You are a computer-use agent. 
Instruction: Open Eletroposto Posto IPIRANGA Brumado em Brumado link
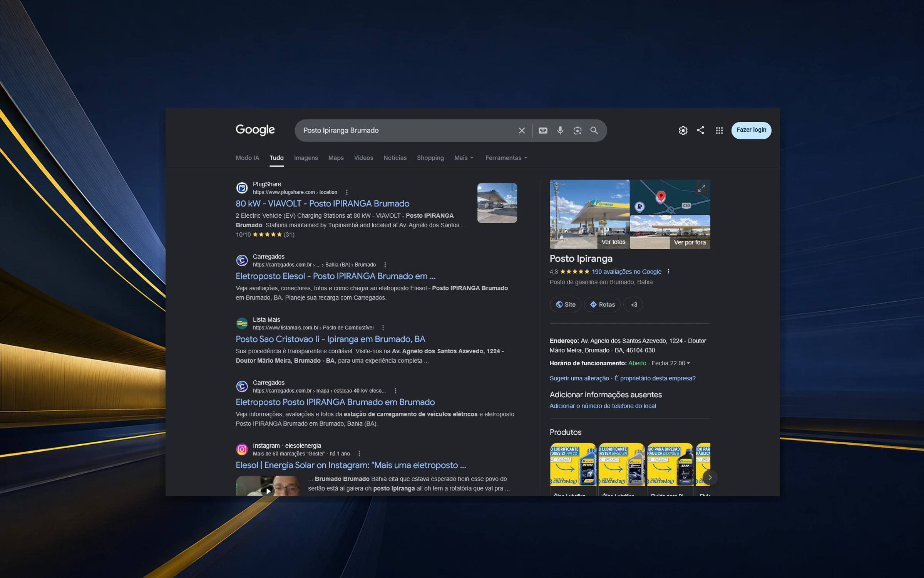click(x=335, y=402)
